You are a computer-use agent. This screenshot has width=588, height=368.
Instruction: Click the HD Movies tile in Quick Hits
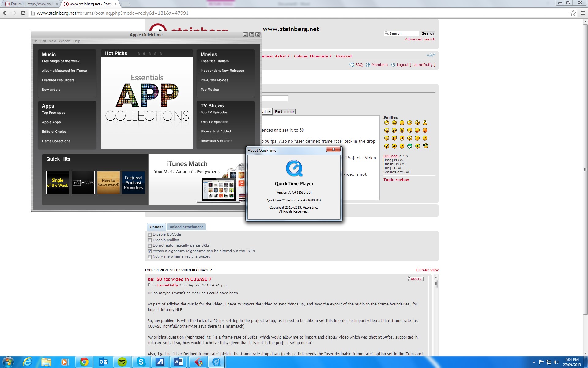83,183
